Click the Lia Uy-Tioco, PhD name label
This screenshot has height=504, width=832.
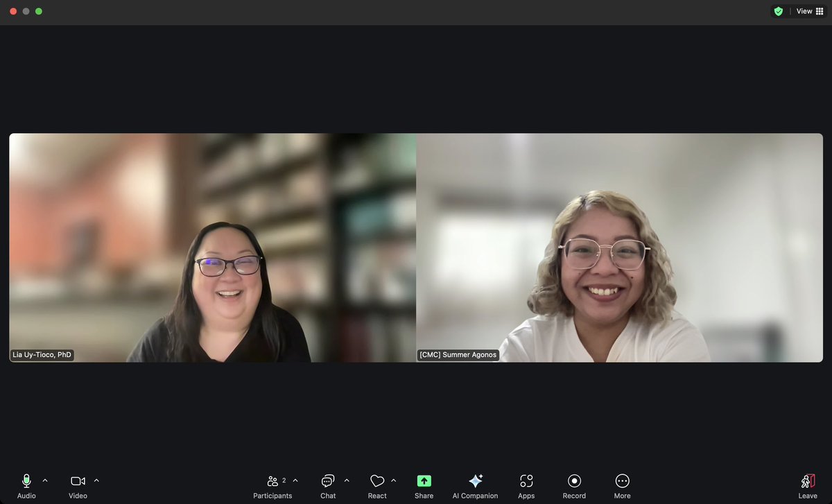click(42, 355)
